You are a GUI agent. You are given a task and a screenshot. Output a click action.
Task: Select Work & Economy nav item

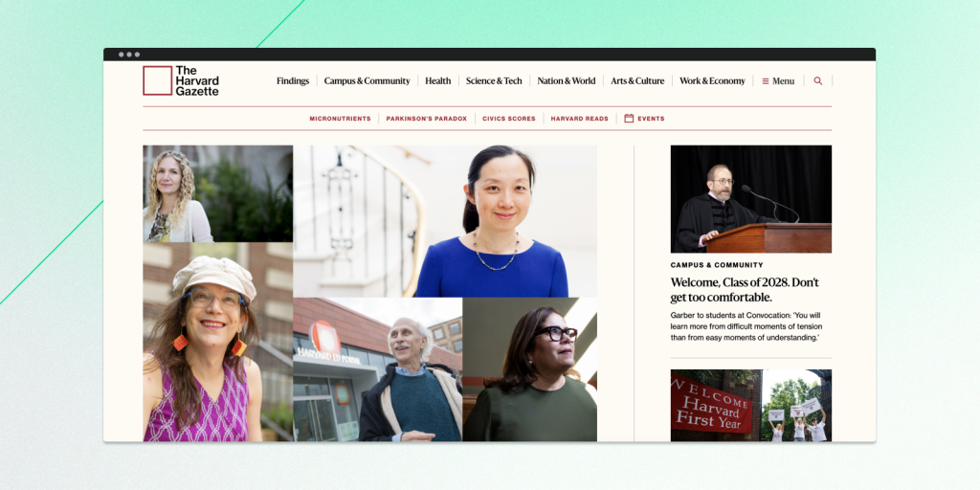click(712, 80)
